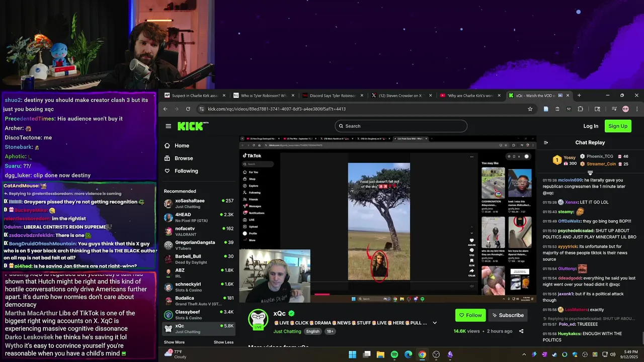The width and height of the screenshot is (644, 362).
Task: Open Windows Start menu
Action: (x=353, y=354)
